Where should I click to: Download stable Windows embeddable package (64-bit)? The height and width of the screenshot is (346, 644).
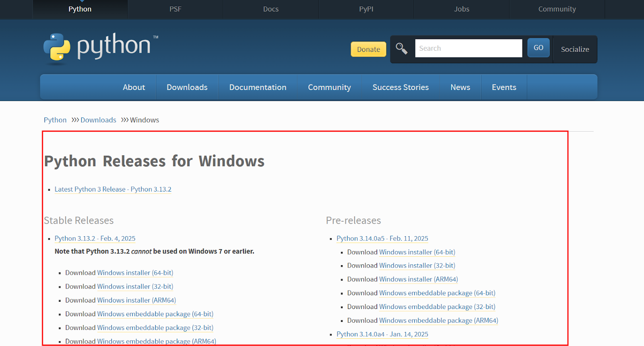(x=155, y=314)
